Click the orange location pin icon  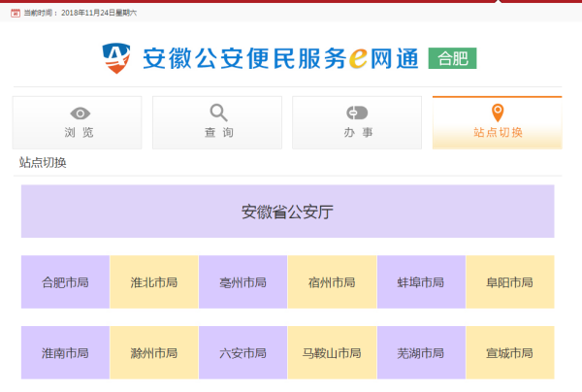498,113
